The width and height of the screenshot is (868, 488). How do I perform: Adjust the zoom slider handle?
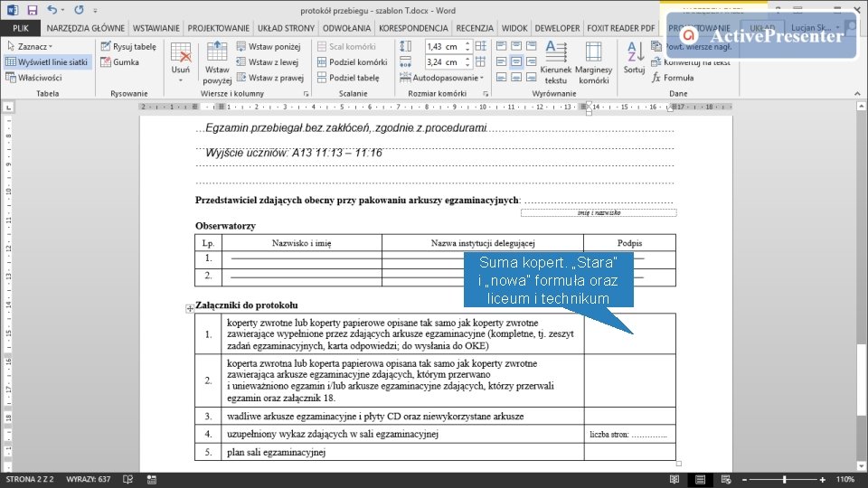785,480
